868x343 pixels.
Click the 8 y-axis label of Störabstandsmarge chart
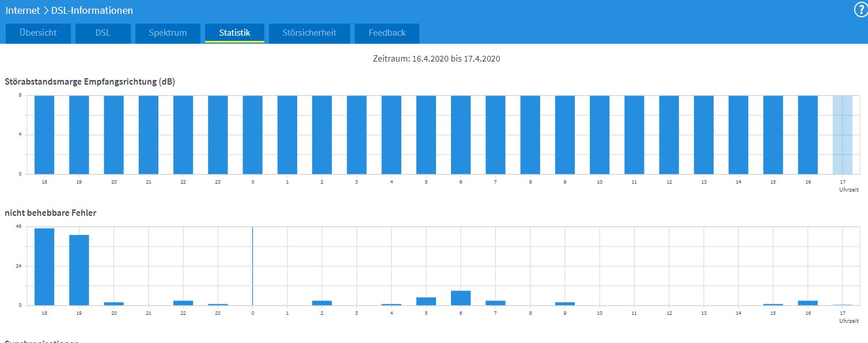coord(20,96)
